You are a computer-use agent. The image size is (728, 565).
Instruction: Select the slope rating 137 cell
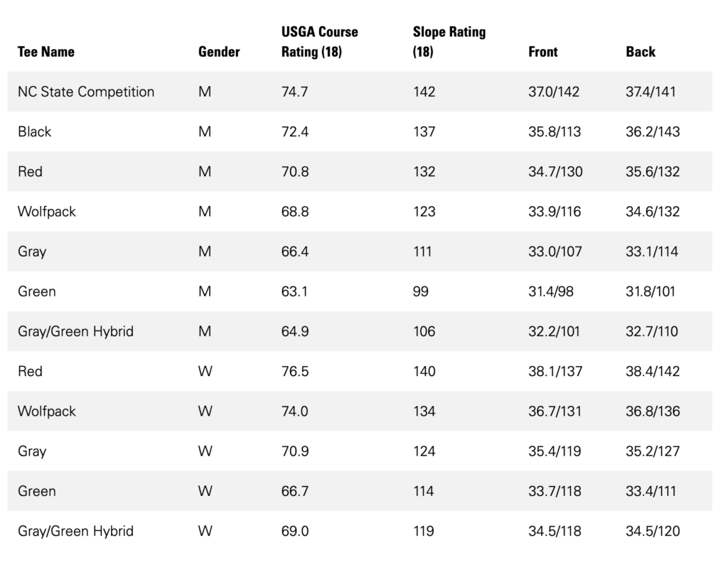tap(424, 132)
